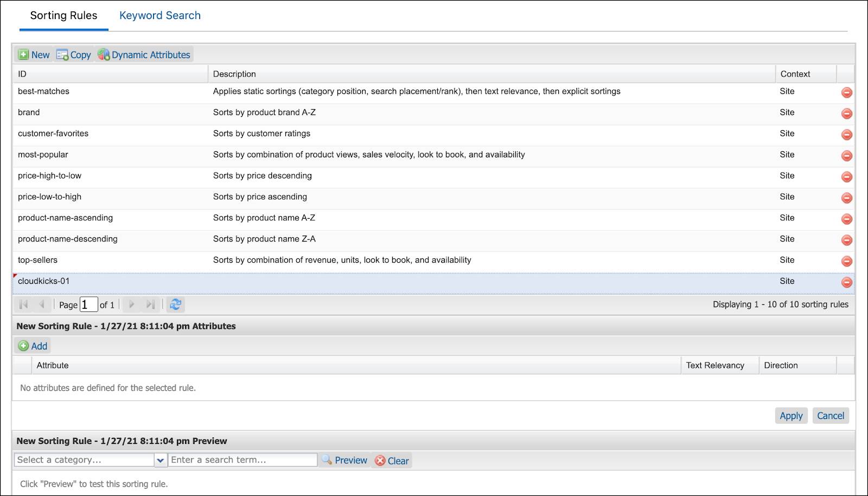The image size is (868, 496).
Task: Select most-popular rule ID
Action: pyautogui.click(x=43, y=155)
